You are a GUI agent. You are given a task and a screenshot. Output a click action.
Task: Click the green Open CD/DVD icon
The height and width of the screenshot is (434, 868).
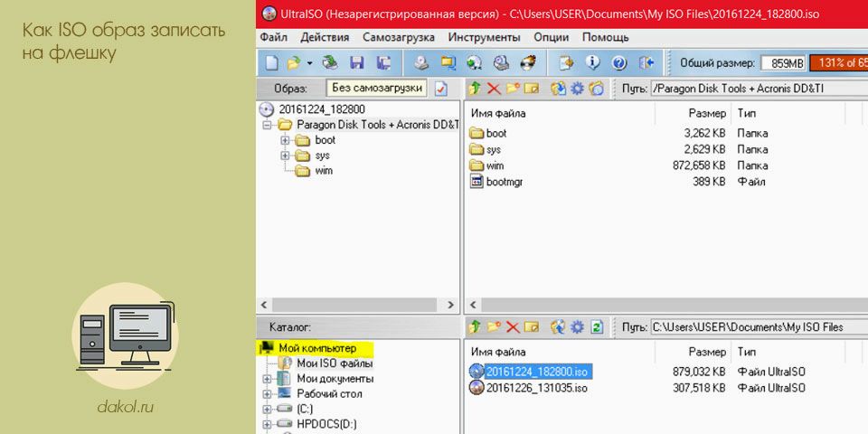pos(330,62)
